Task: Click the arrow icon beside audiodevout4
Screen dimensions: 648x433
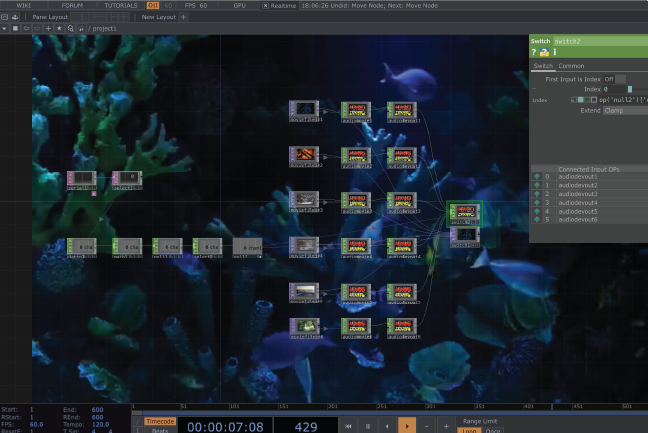Action: coord(535,203)
